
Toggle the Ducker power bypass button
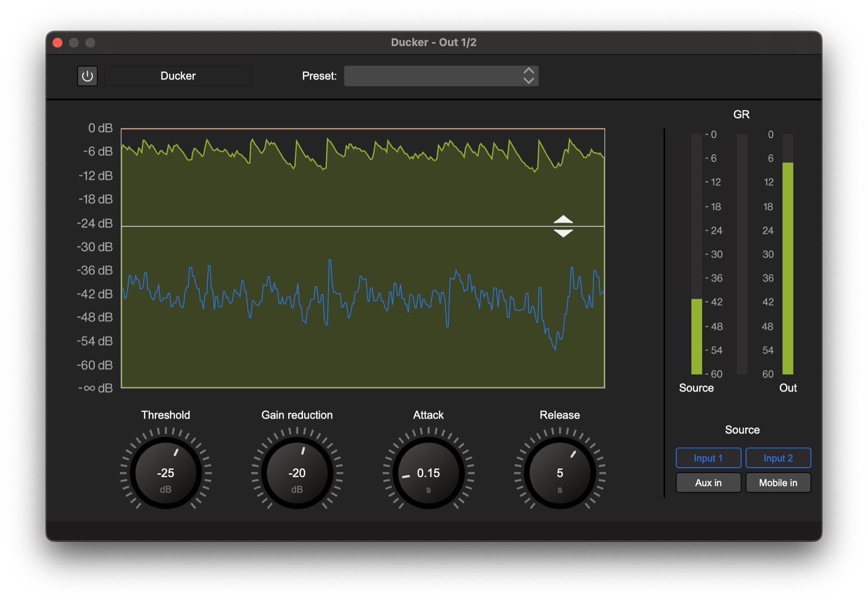tap(87, 76)
